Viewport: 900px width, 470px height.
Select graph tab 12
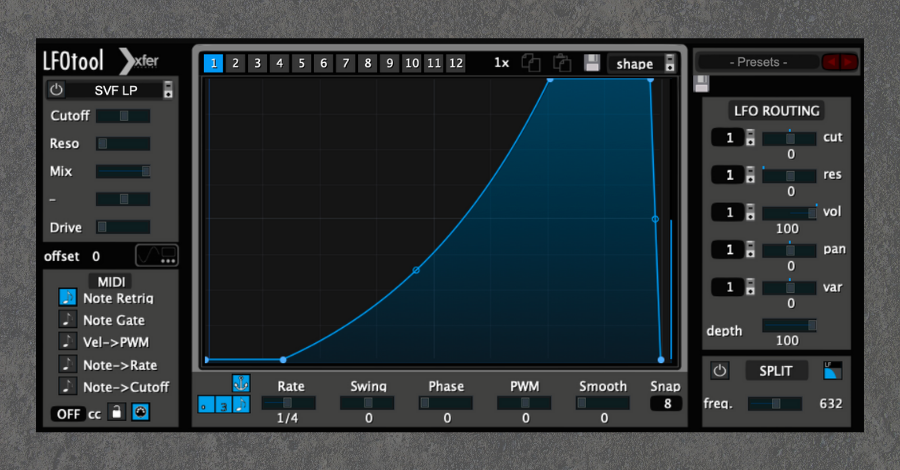point(456,63)
